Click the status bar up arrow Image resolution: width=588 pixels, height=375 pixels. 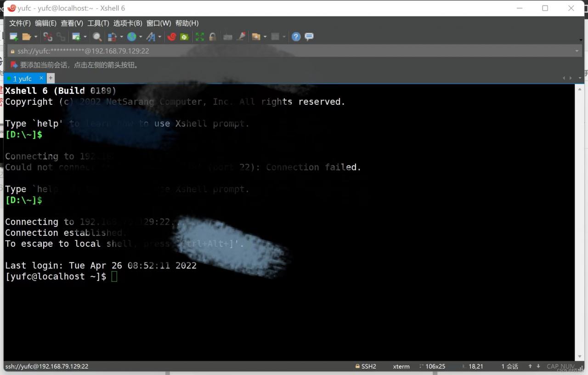(530, 366)
